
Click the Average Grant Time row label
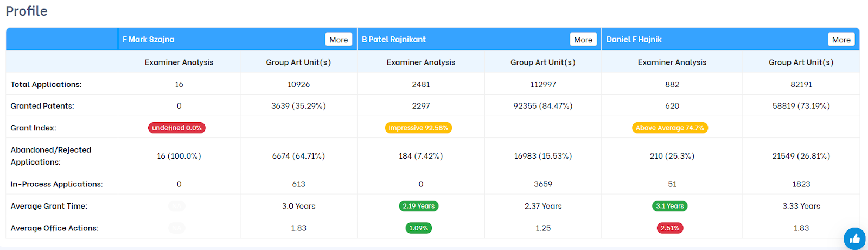49,207
